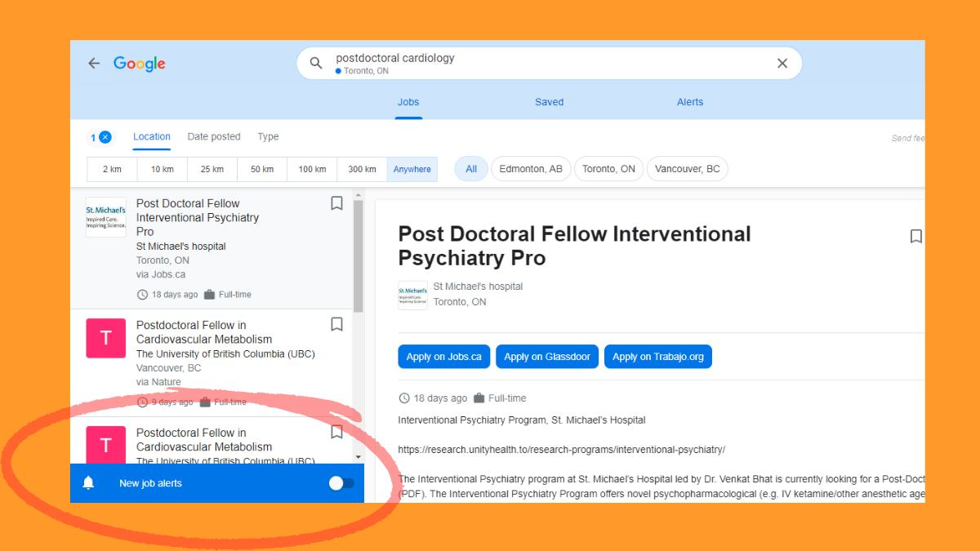The height and width of the screenshot is (551, 980).
Task: Set distance to 100 km
Action: (x=312, y=169)
